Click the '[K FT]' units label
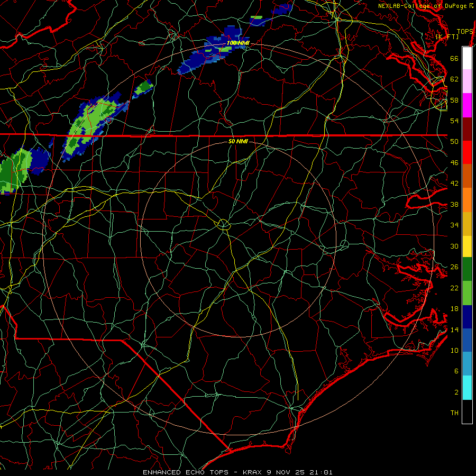This screenshot has width=476, height=476. click(x=447, y=36)
